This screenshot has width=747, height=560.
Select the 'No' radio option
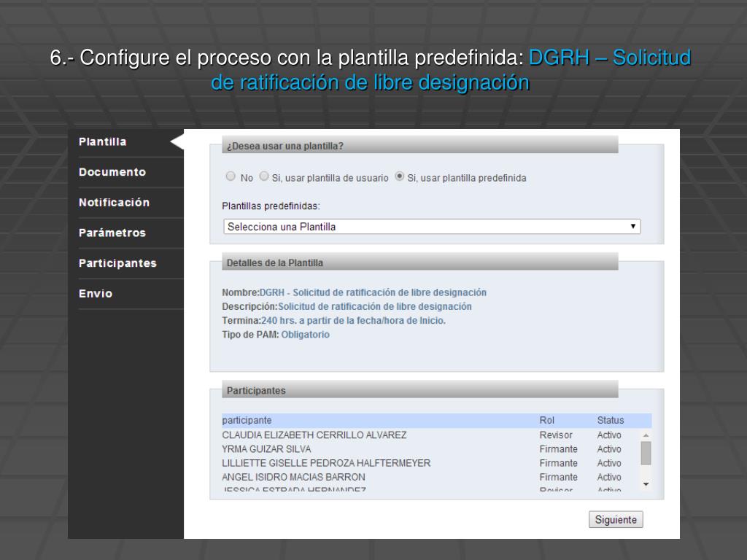coord(231,176)
